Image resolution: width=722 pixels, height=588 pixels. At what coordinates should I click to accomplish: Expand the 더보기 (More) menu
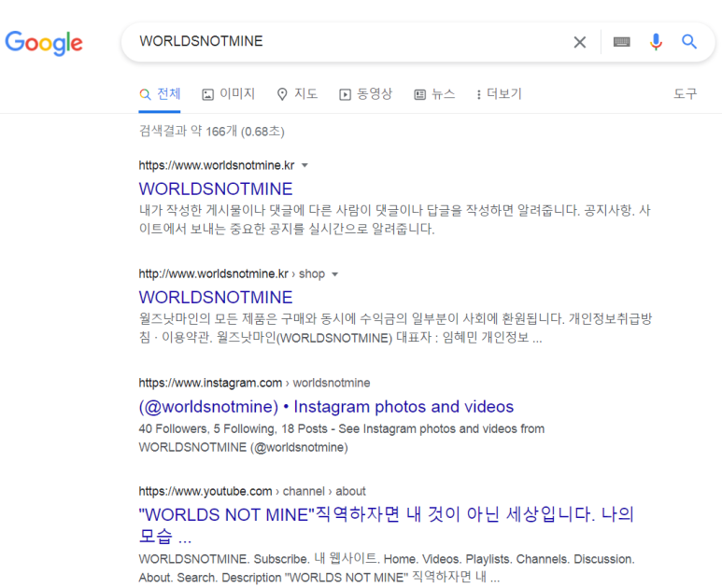coord(499,94)
